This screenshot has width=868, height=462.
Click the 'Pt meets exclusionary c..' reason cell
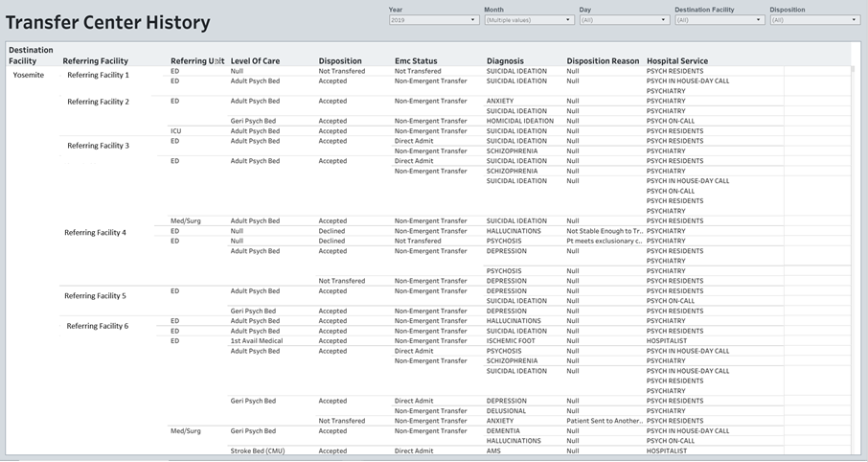[605, 241]
